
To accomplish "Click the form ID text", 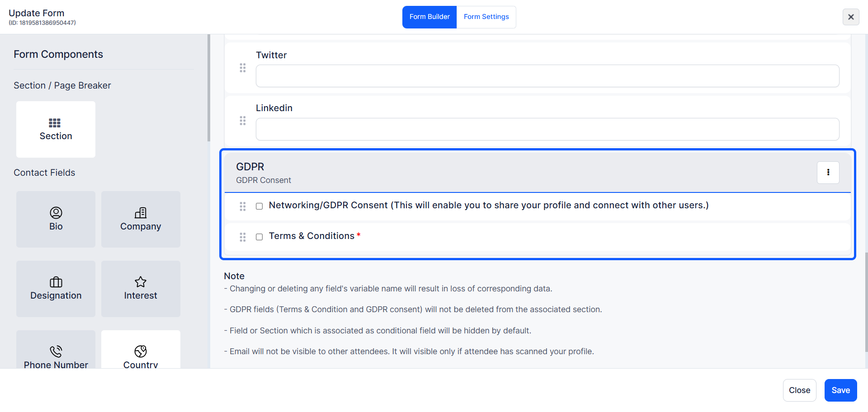I will [42, 23].
